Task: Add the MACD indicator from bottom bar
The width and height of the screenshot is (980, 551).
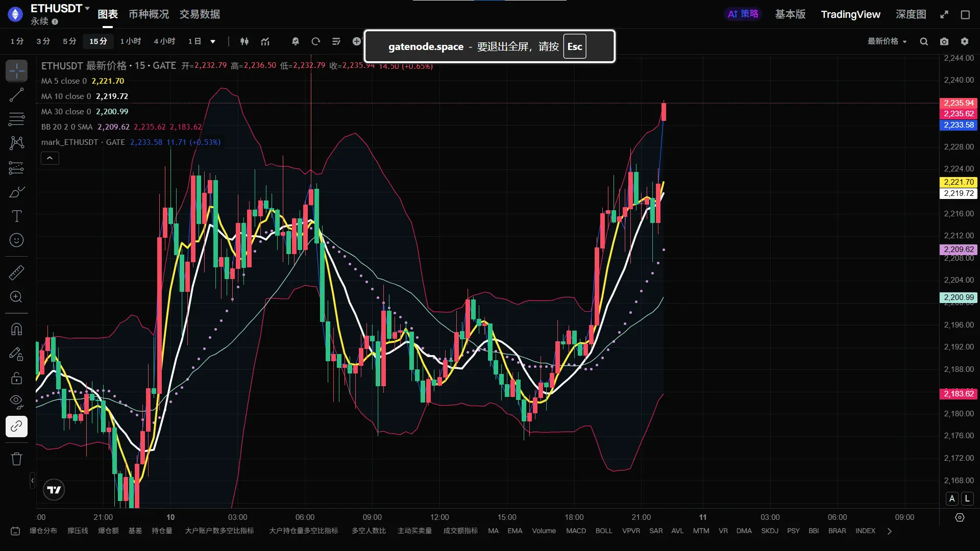Action: pos(576,531)
